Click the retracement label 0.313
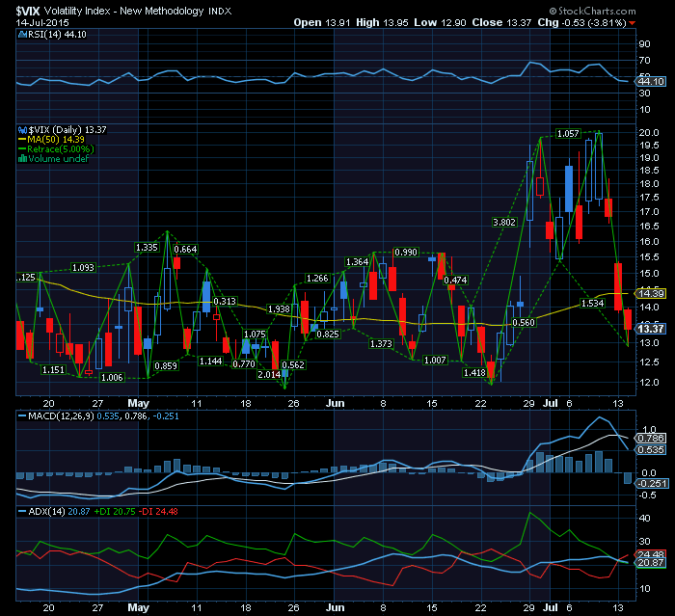 [x=225, y=302]
